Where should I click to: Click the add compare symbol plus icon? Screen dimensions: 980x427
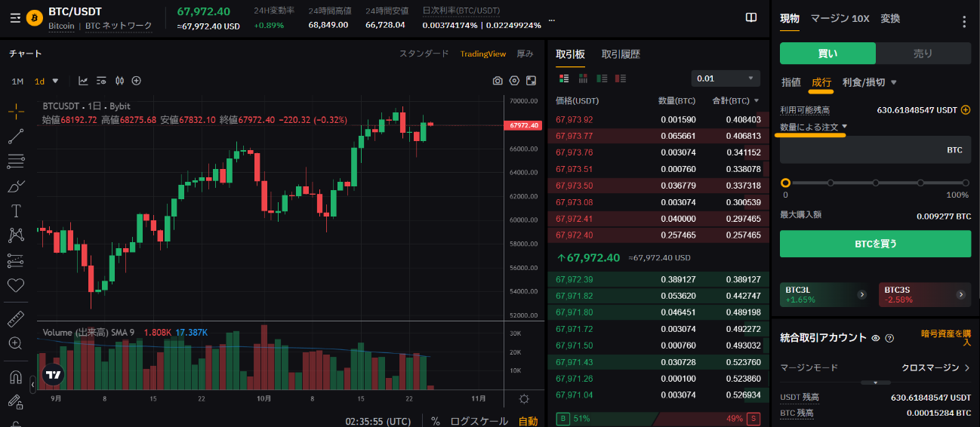pyautogui.click(x=137, y=81)
